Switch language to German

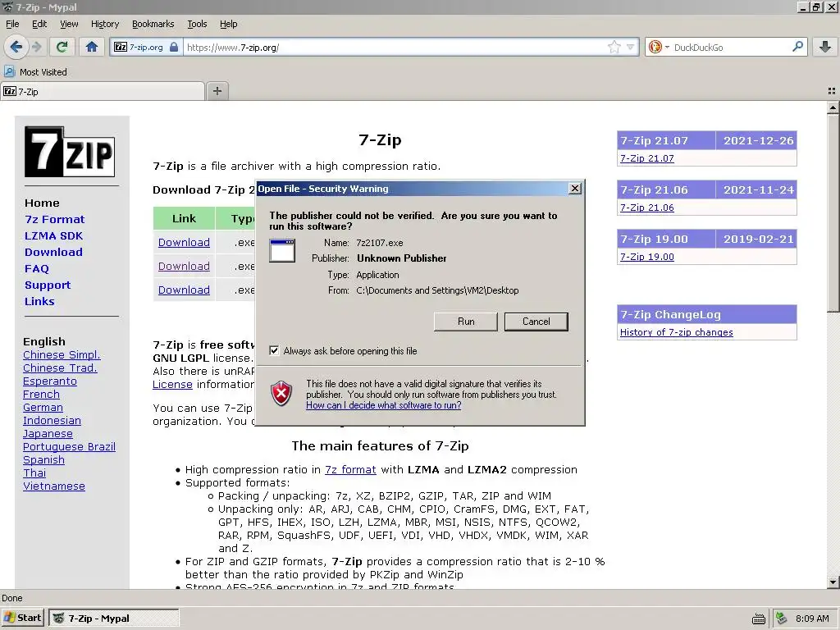43,407
